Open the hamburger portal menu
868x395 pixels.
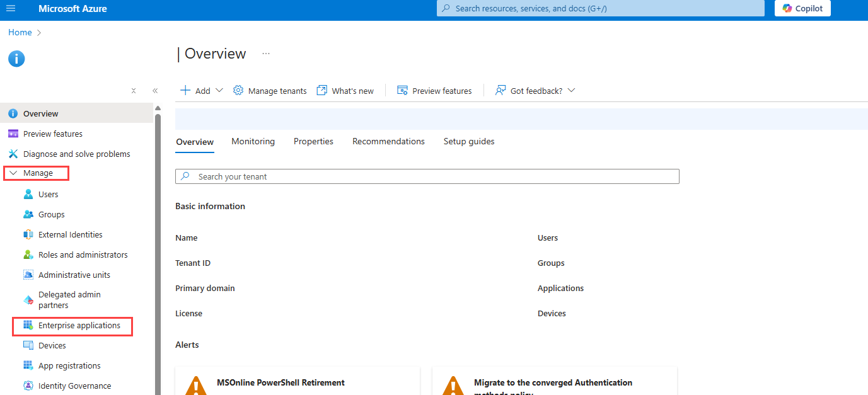tap(11, 9)
